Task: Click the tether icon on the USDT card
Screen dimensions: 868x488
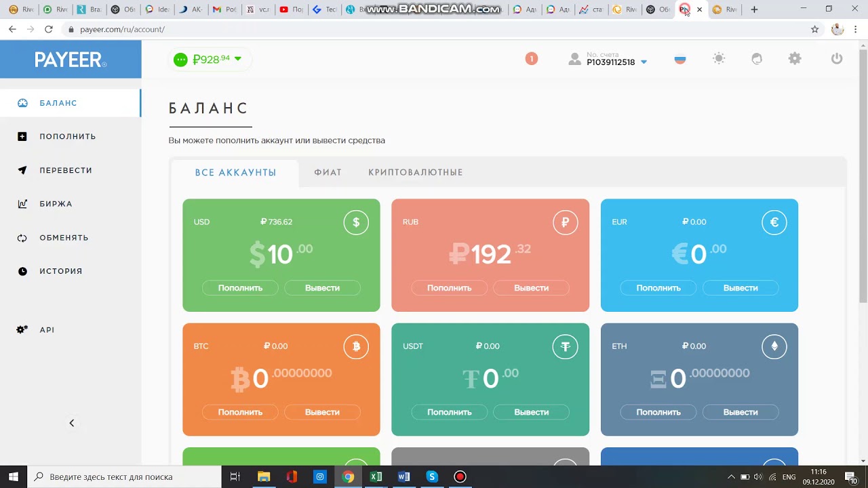Action: [565, 346]
